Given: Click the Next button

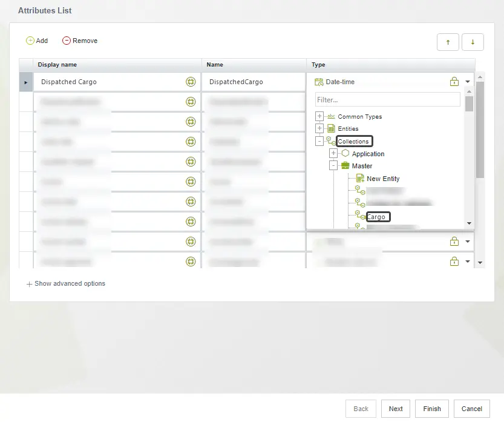Looking at the screenshot, I should tap(396, 409).
